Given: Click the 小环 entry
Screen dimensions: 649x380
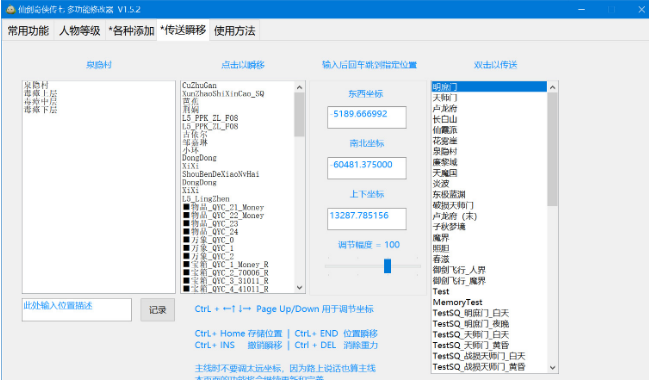Looking at the screenshot, I should (191, 150).
